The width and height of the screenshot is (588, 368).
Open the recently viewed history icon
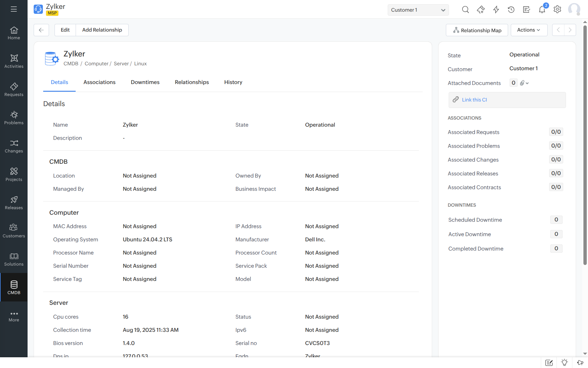(x=511, y=10)
